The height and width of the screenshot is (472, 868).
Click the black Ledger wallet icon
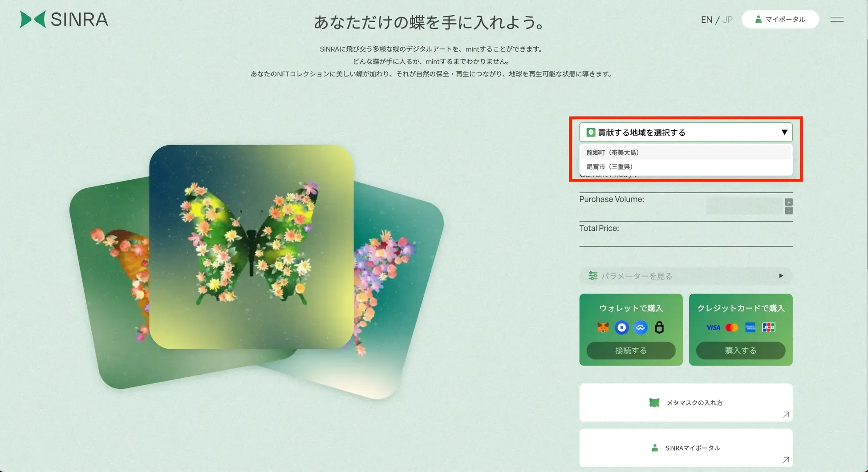[x=659, y=328]
